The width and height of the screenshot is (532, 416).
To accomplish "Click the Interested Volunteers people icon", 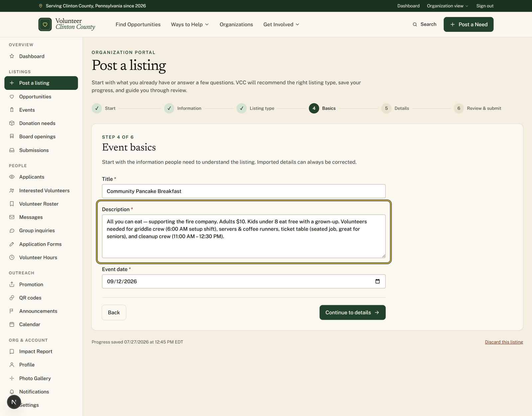I will 12,190.
